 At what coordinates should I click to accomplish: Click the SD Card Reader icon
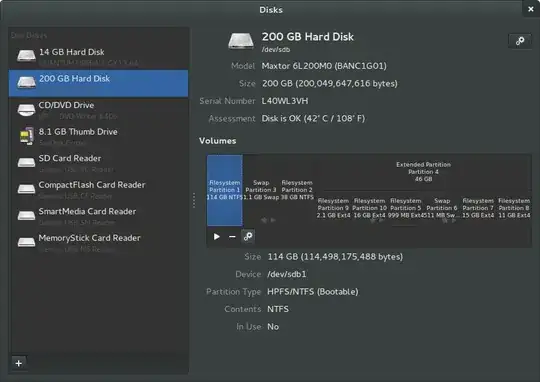click(x=27, y=162)
